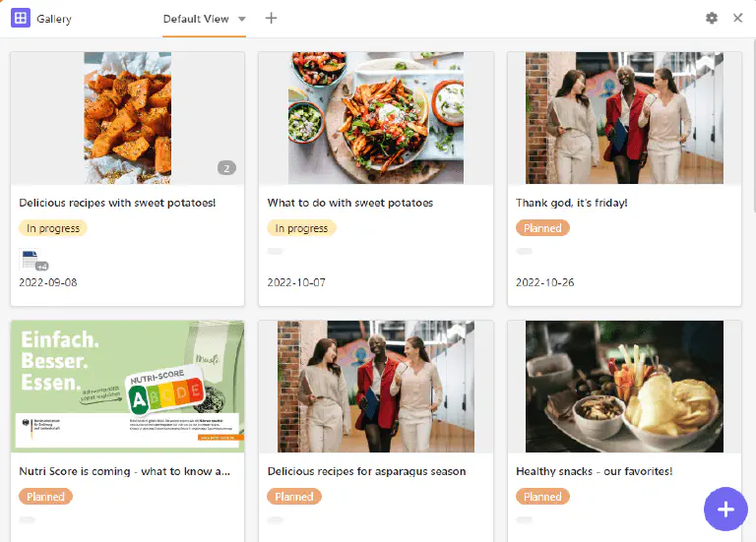Click 'In progress' tag on first card

[53, 228]
